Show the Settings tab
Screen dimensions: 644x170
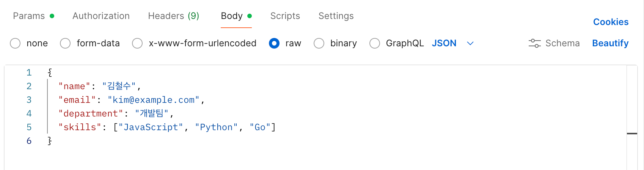336,16
